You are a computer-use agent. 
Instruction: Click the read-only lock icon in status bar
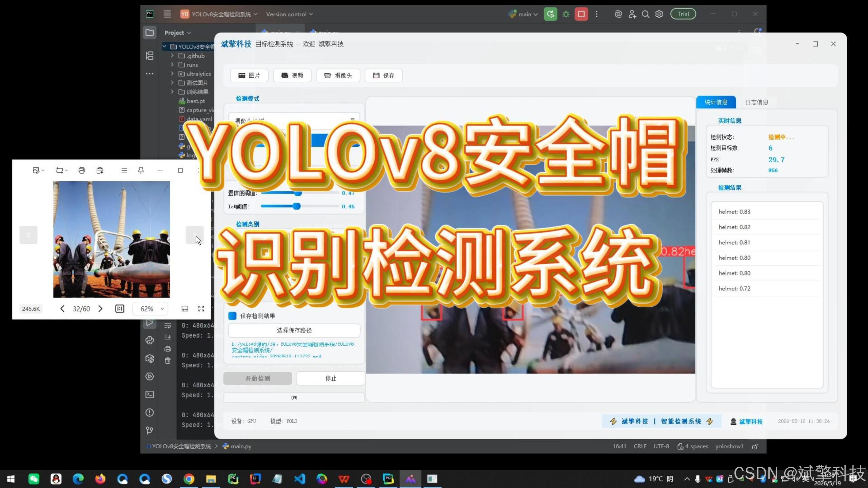click(755, 446)
